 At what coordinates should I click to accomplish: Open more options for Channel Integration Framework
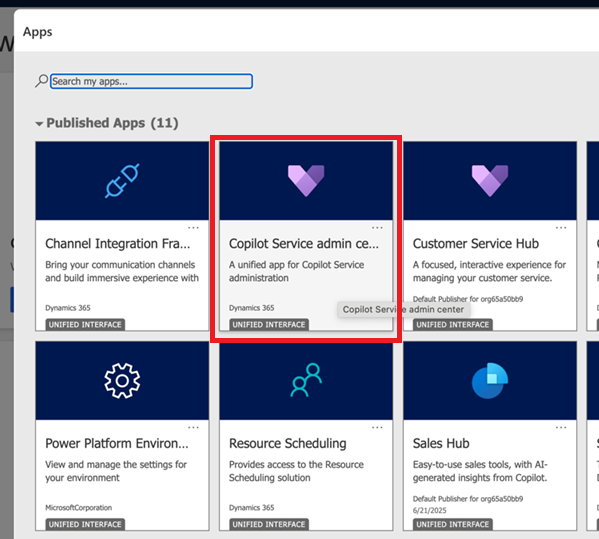point(193,228)
